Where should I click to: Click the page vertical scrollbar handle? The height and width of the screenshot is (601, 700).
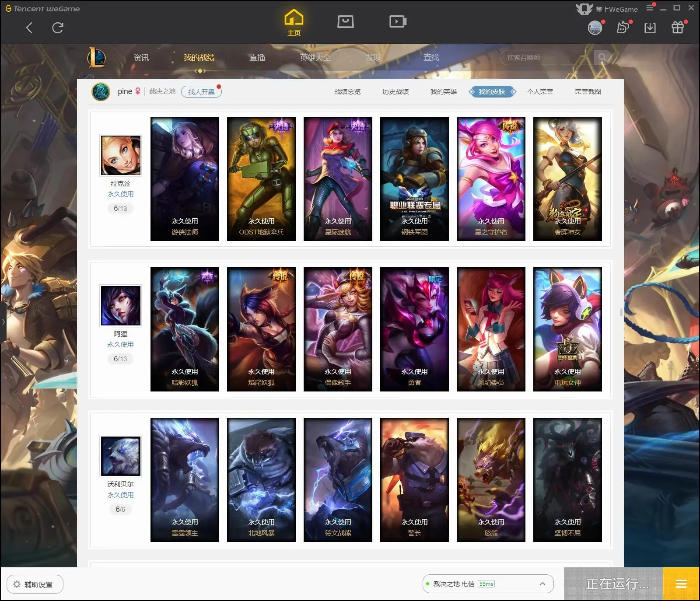[621, 312]
